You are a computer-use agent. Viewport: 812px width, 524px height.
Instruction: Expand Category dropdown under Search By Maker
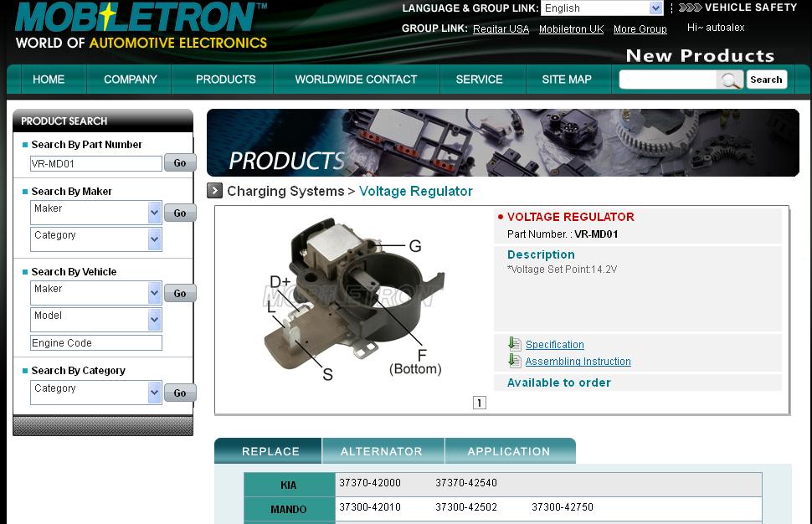[x=96, y=239]
